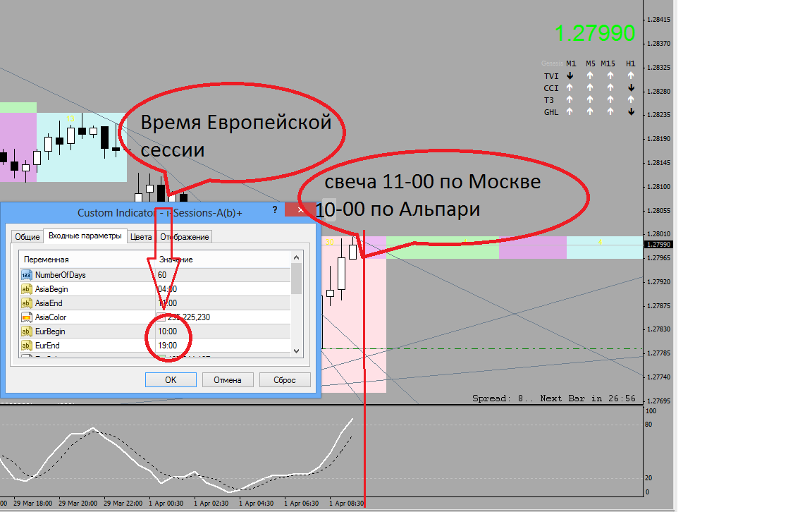The image size is (812, 512).
Task: Click the GHL indicator row label
Action: 551,112
